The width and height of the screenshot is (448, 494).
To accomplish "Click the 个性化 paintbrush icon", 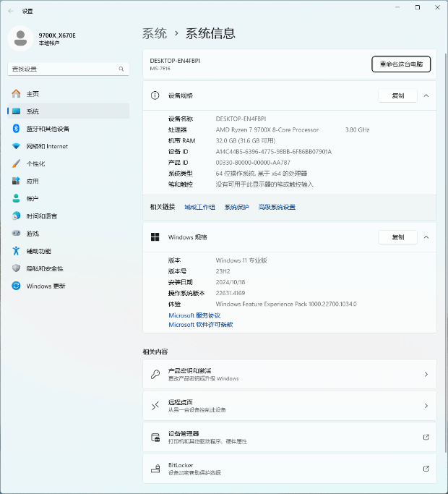I will [16, 163].
